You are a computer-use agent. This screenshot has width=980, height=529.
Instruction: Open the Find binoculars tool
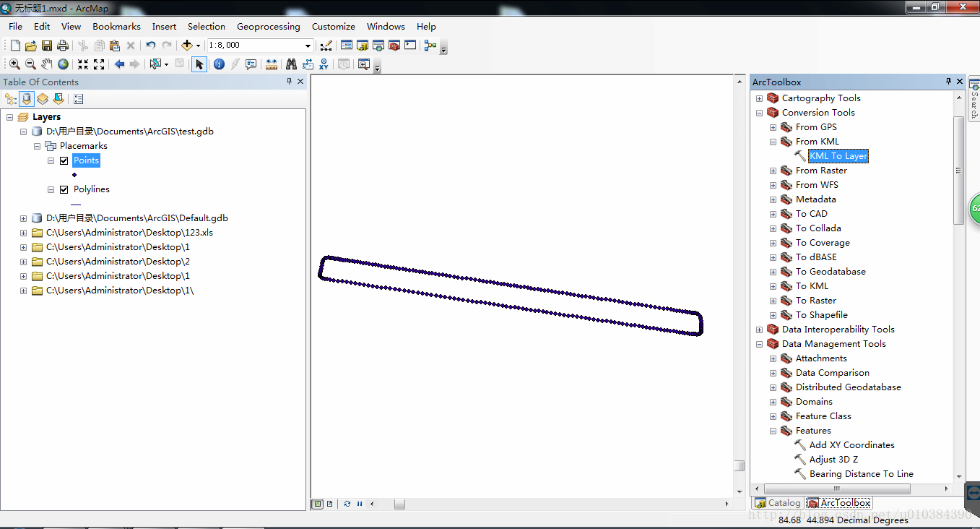291,64
